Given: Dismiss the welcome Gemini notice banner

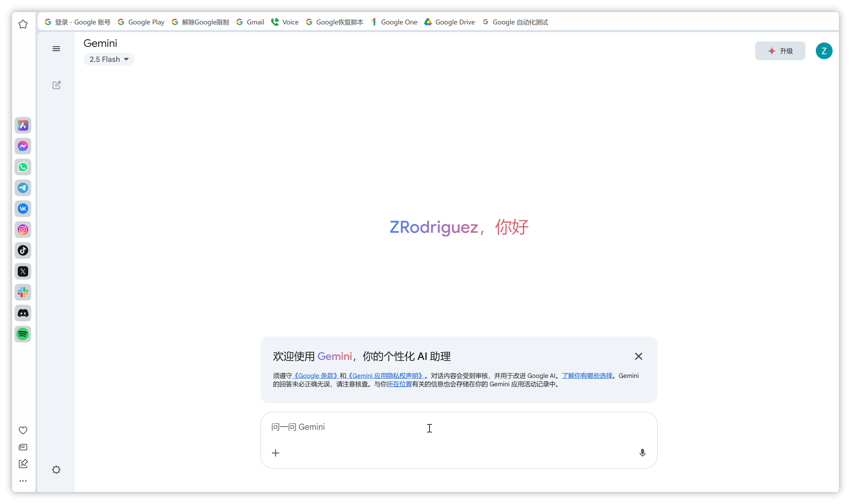Looking at the screenshot, I should coord(638,356).
